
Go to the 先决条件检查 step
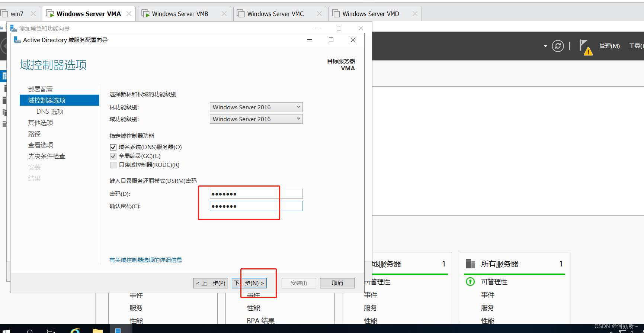pyautogui.click(x=47, y=156)
